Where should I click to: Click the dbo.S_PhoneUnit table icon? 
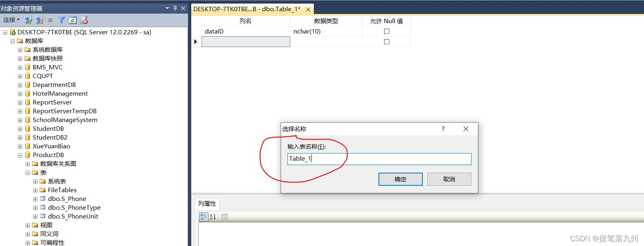pyautogui.click(x=43, y=216)
